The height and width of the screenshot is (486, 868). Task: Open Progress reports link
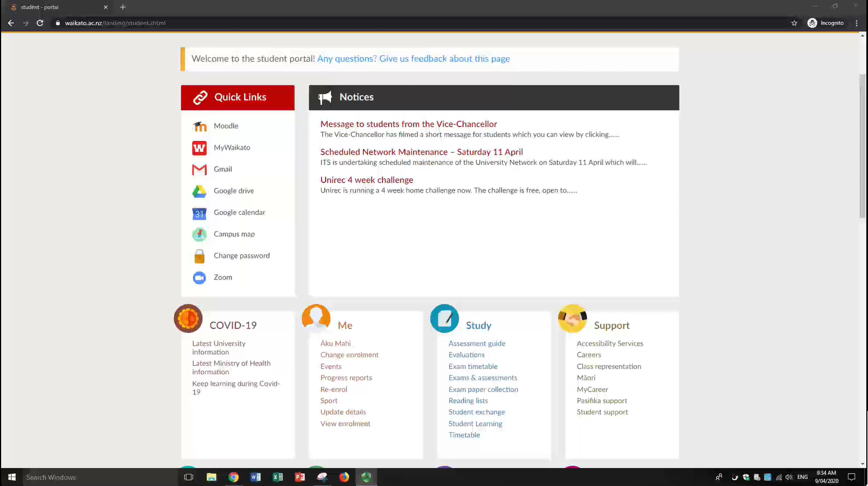346,377
